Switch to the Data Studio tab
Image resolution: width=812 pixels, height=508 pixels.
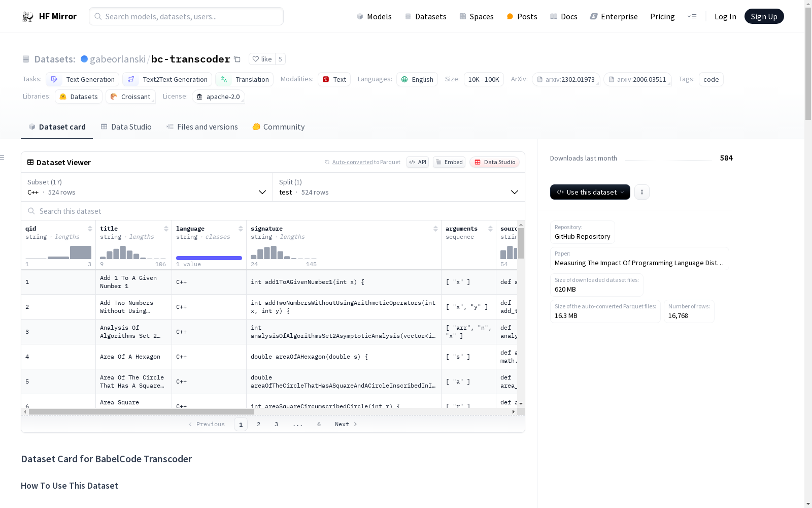[x=126, y=127]
